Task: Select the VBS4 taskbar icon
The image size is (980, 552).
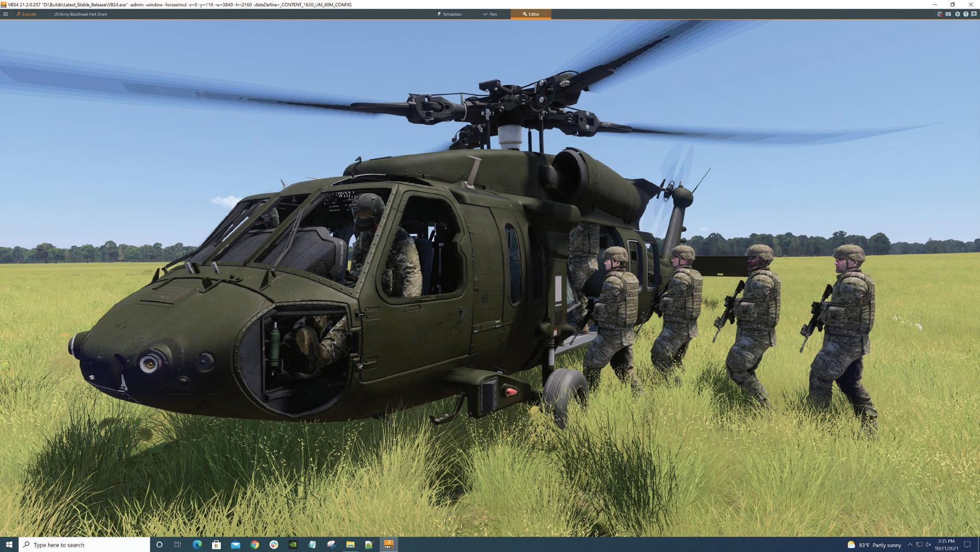Action: click(389, 544)
